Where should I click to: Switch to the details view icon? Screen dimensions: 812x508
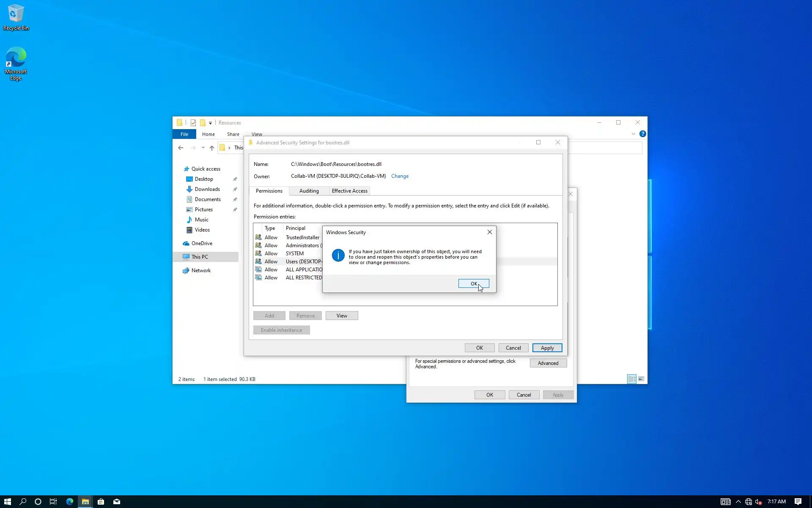[x=632, y=379]
